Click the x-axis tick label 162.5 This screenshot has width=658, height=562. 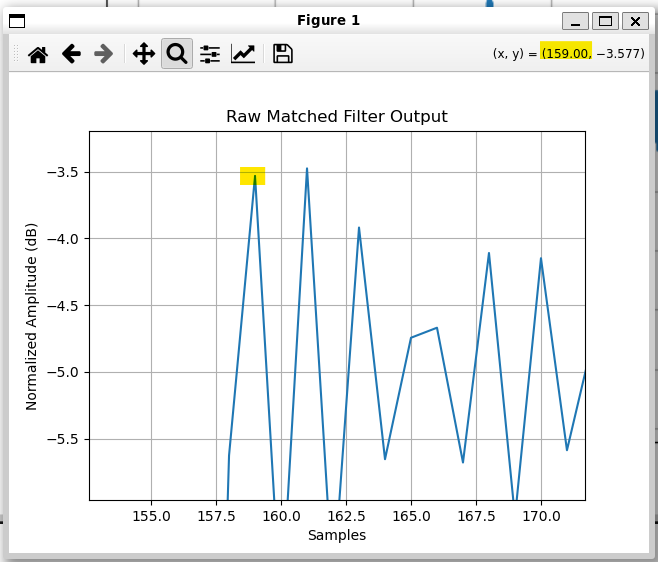tap(347, 516)
